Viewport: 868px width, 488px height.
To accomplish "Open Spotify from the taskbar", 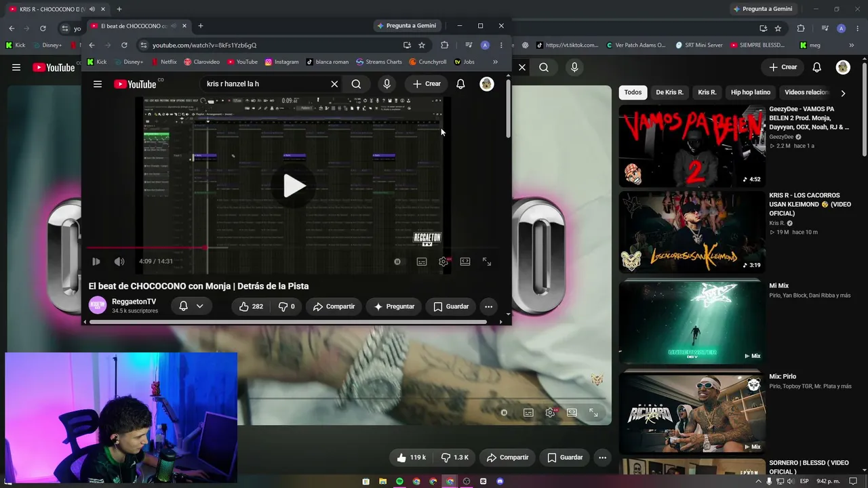I will tap(399, 481).
